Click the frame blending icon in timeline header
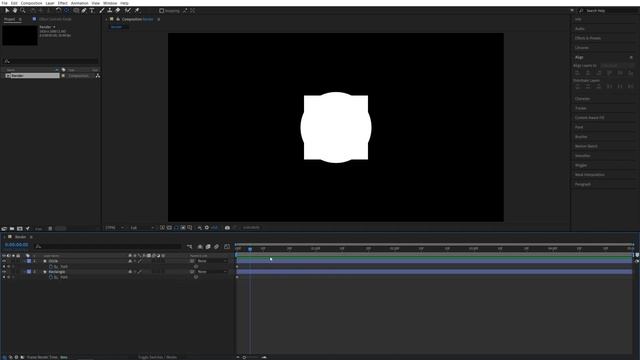Image resolution: width=640 pixels, height=360 pixels. [208, 247]
